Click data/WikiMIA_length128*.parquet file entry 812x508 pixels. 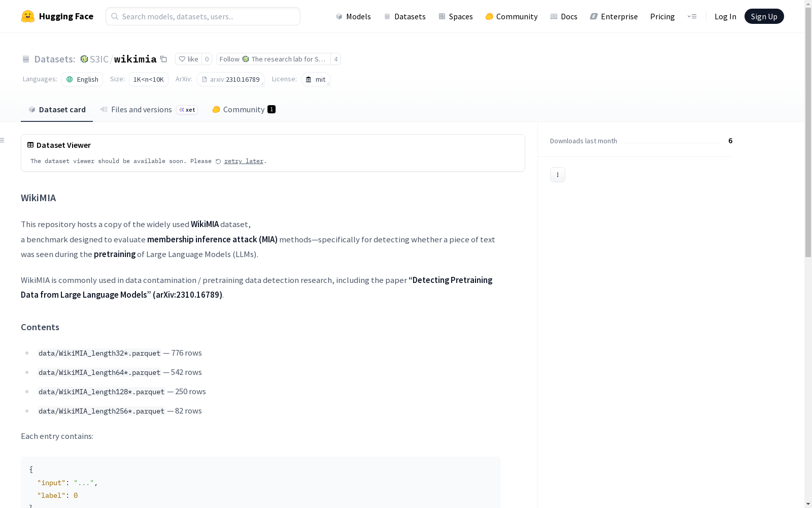(x=101, y=392)
